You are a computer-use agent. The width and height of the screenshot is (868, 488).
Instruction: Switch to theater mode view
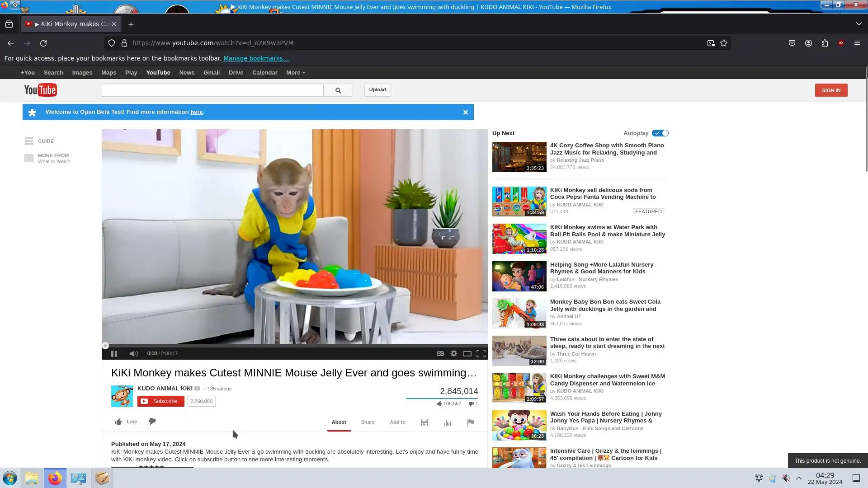467,354
